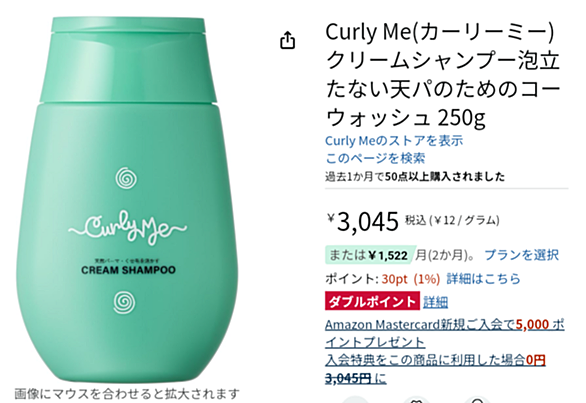Open the 詳細 link beside ダブルポイント
Viewport: 586px width, 403px height.
(435, 302)
